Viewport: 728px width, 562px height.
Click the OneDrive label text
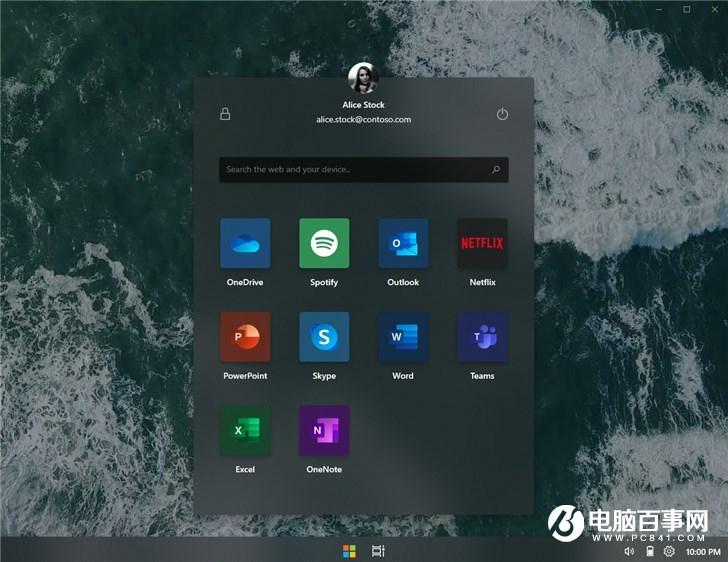click(245, 282)
